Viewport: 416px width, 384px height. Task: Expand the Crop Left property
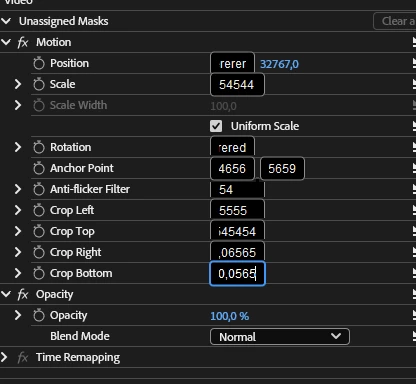pos(18,210)
